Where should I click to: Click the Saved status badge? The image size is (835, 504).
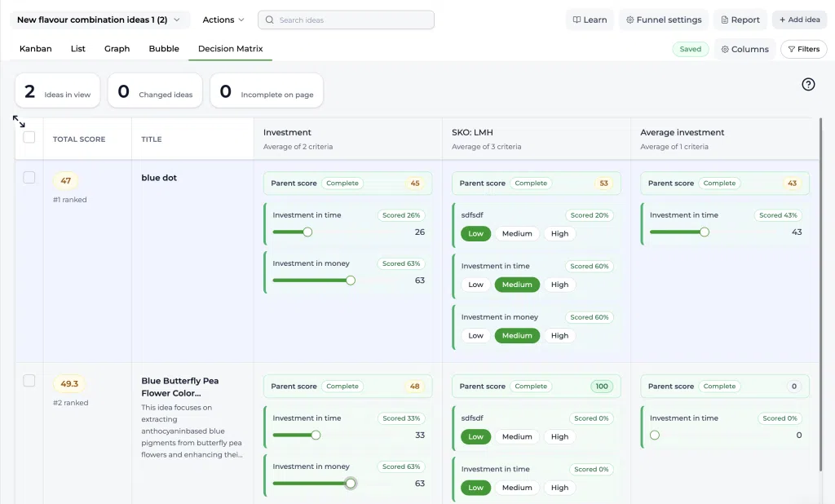coord(690,49)
